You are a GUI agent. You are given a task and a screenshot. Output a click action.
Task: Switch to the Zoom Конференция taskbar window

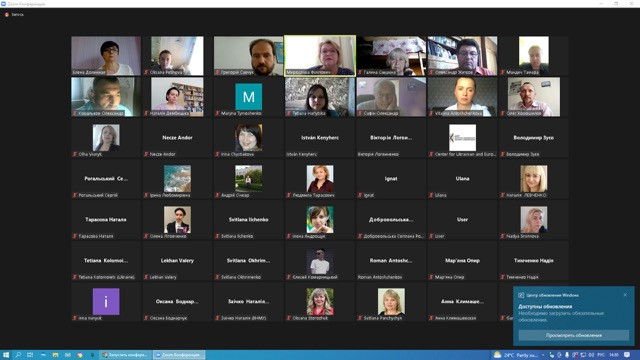click(179, 355)
